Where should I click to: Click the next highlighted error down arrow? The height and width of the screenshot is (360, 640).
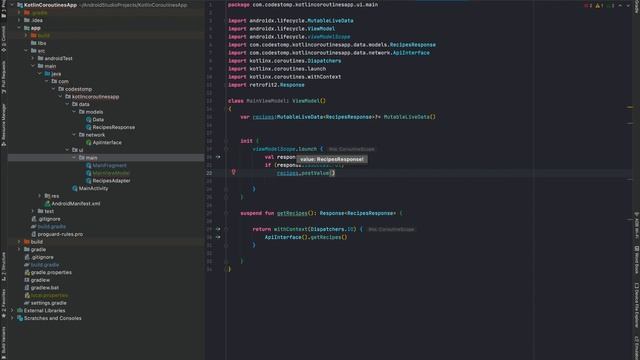click(x=628, y=5)
